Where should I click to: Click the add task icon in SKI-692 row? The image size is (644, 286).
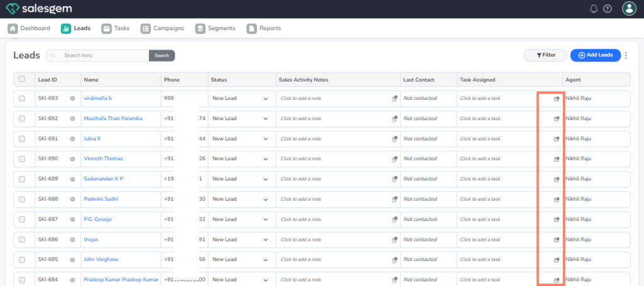556,119
